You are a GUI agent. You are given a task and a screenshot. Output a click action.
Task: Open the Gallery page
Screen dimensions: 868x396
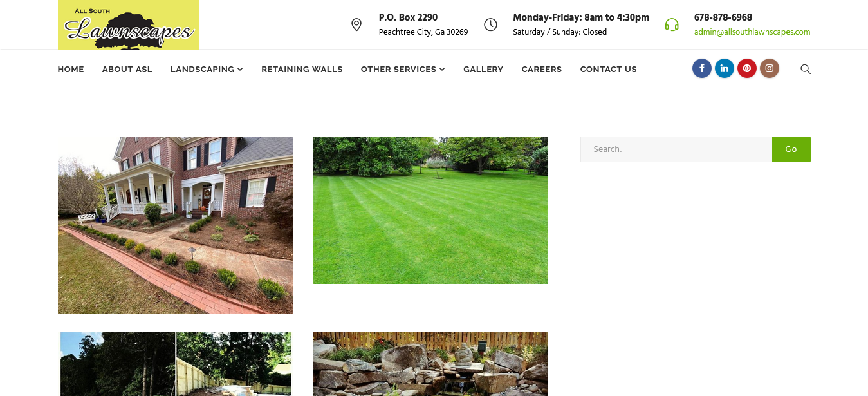click(x=483, y=69)
